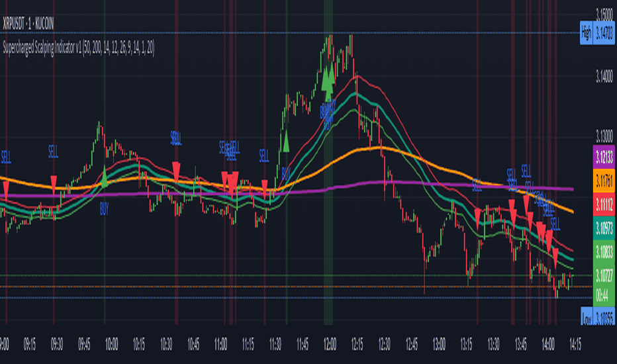Click the 00:44 bar countdown timer
The height and width of the screenshot is (364, 617).
point(602,295)
